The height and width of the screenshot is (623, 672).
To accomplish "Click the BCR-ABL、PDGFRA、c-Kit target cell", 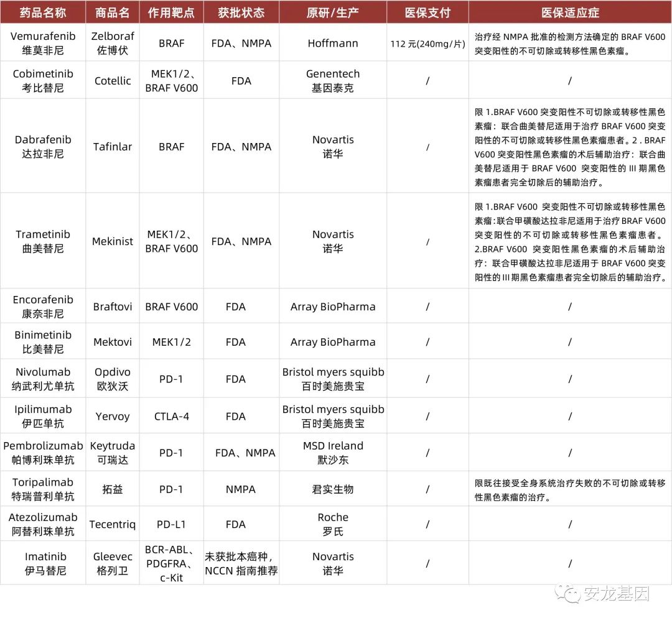I will (172, 563).
